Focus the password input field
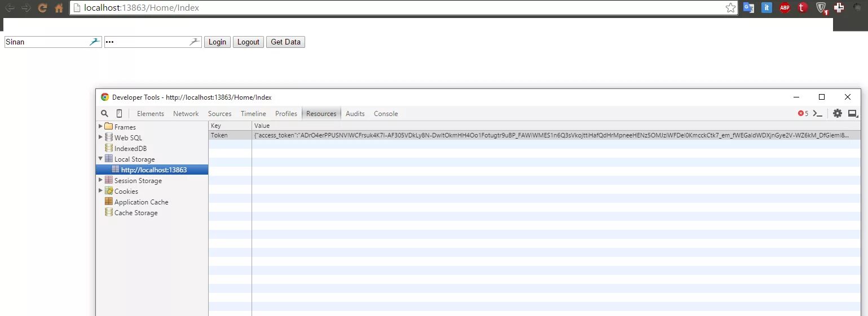Image resolution: width=868 pixels, height=316 pixels. tap(153, 42)
